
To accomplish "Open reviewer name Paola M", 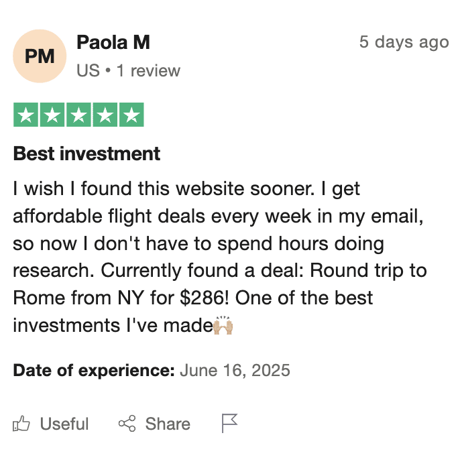I will tap(113, 42).
